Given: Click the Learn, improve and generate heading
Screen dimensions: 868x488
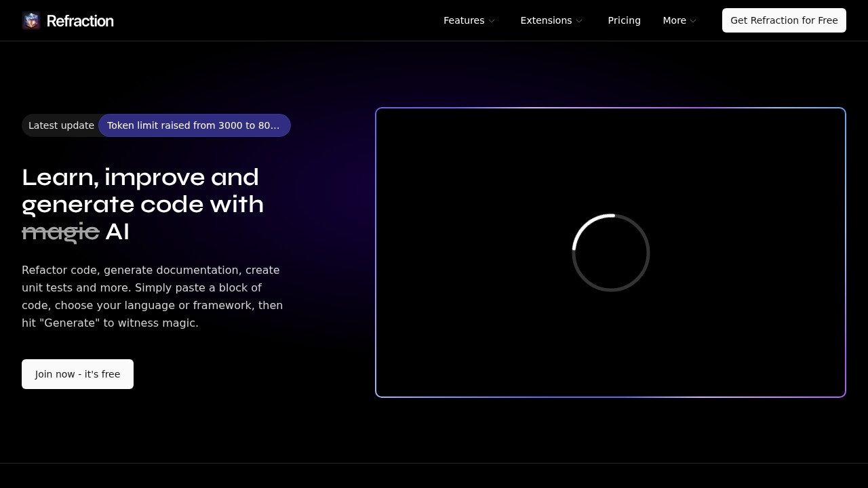Looking at the screenshot, I should tap(143, 204).
